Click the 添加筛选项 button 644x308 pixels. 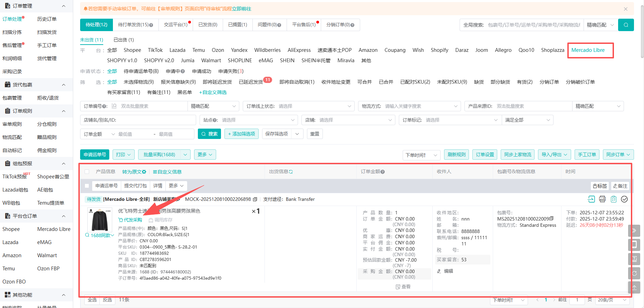click(x=241, y=134)
